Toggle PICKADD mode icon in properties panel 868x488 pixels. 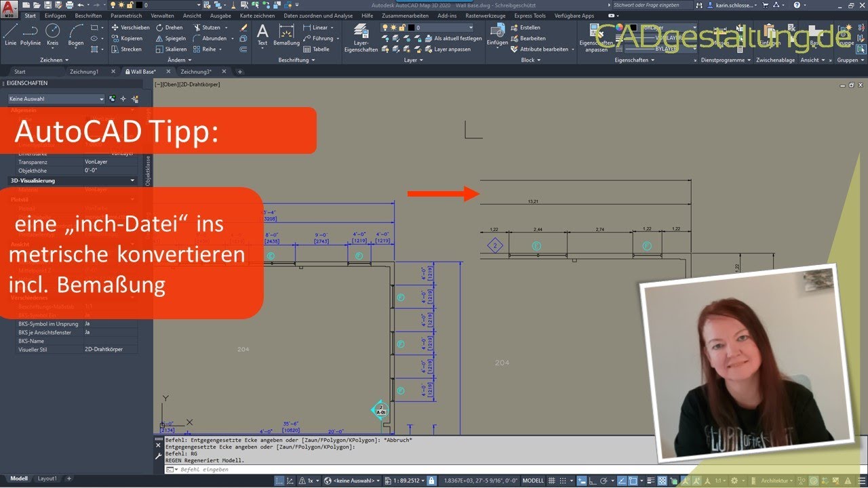[x=112, y=99]
